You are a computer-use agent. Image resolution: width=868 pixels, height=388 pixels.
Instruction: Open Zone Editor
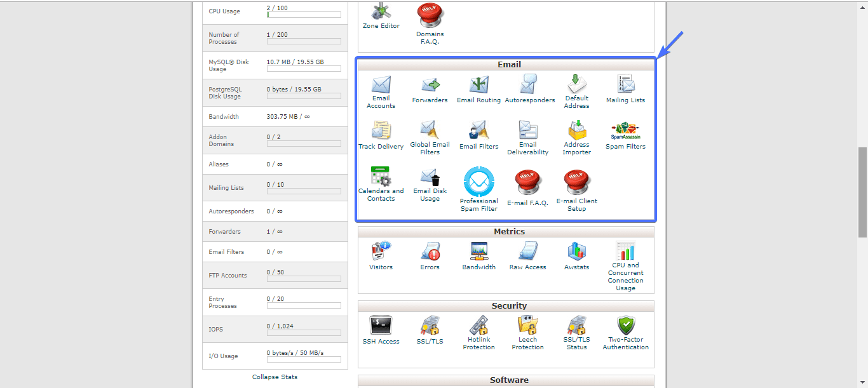tap(381, 16)
